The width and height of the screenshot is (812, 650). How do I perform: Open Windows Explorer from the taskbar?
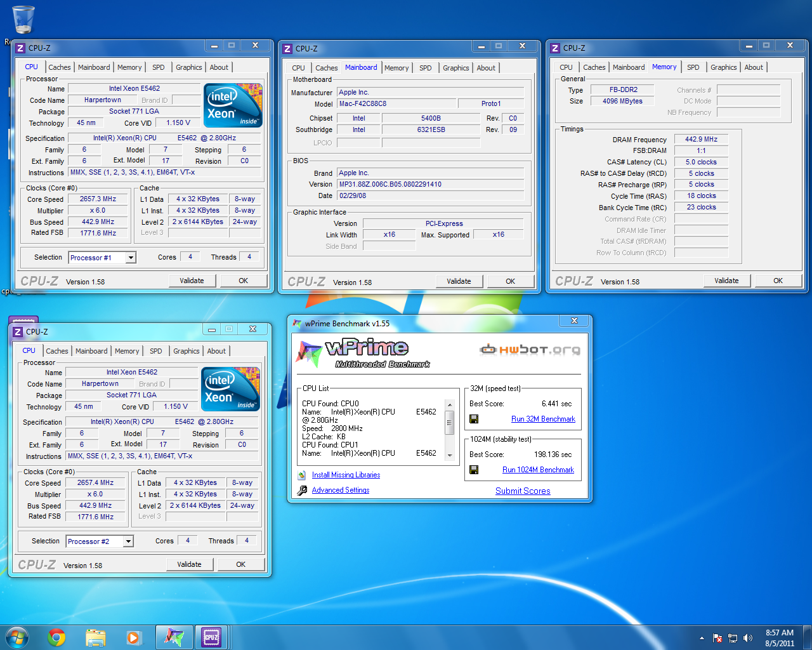point(96,637)
